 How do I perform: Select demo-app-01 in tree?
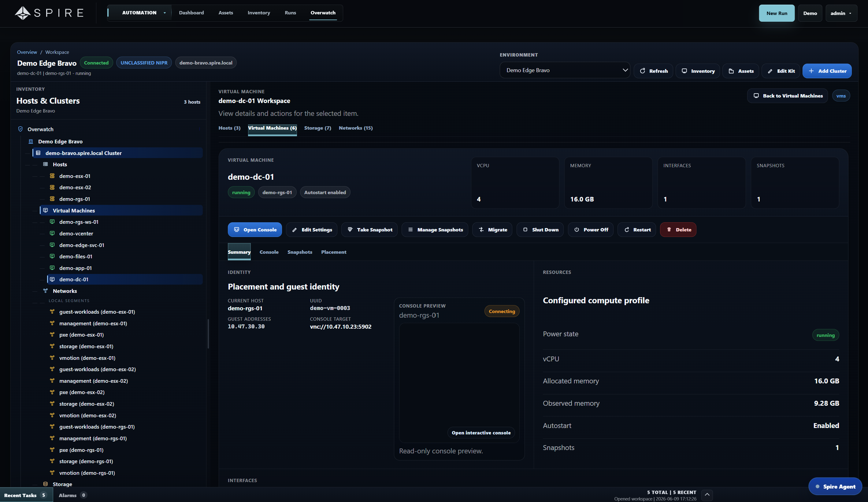click(76, 268)
